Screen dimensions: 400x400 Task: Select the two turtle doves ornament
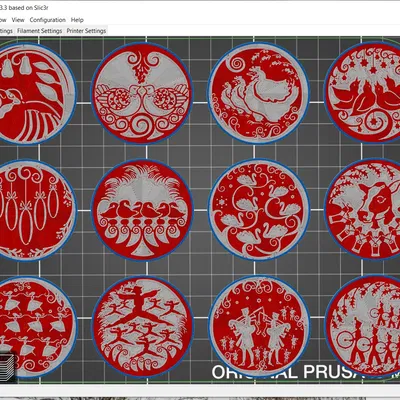click(x=142, y=93)
